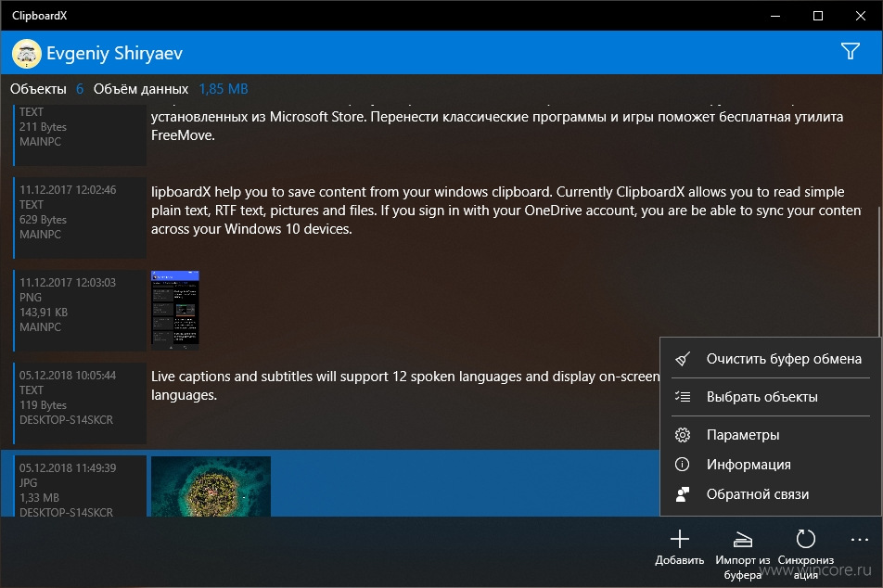Close the ClipboardX window
883x588 pixels.
[861, 16]
